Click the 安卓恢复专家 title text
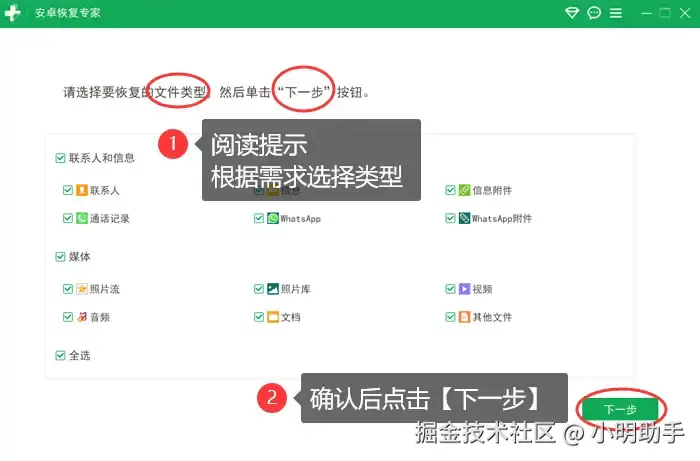Screen dimensions: 700x461 [x=68, y=13]
